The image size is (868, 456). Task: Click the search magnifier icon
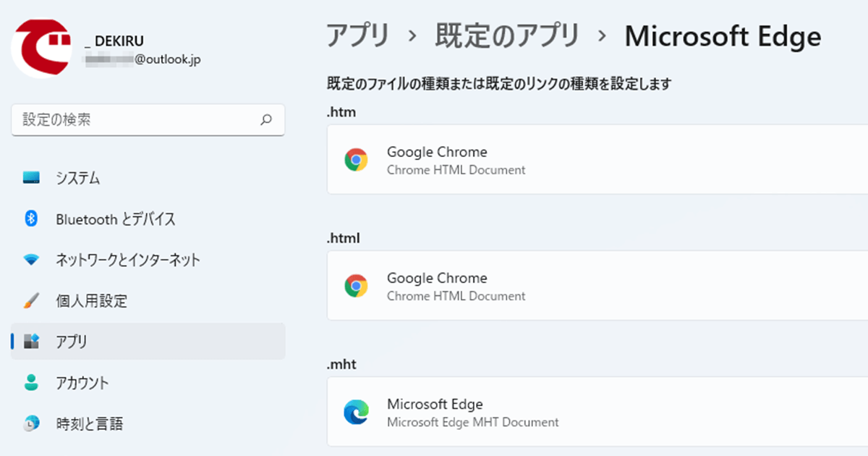(x=266, y=120)
